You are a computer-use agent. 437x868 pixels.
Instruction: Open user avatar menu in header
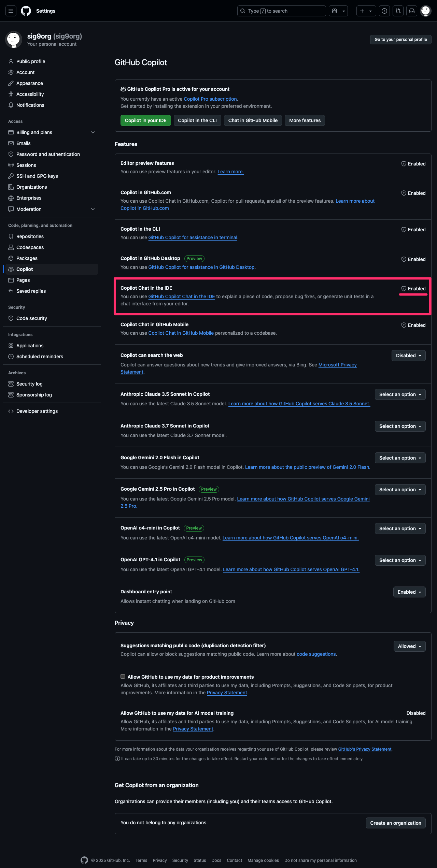pos(425,11)
